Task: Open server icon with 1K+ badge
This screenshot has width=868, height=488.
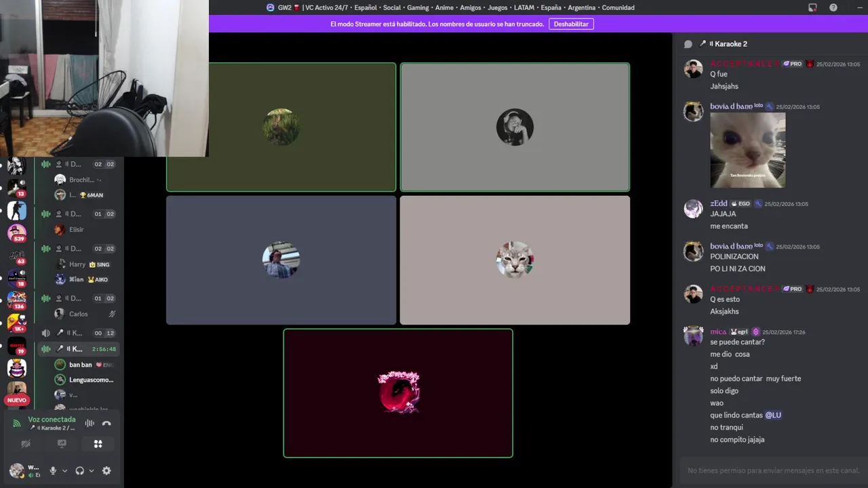Action: point(17,323)
